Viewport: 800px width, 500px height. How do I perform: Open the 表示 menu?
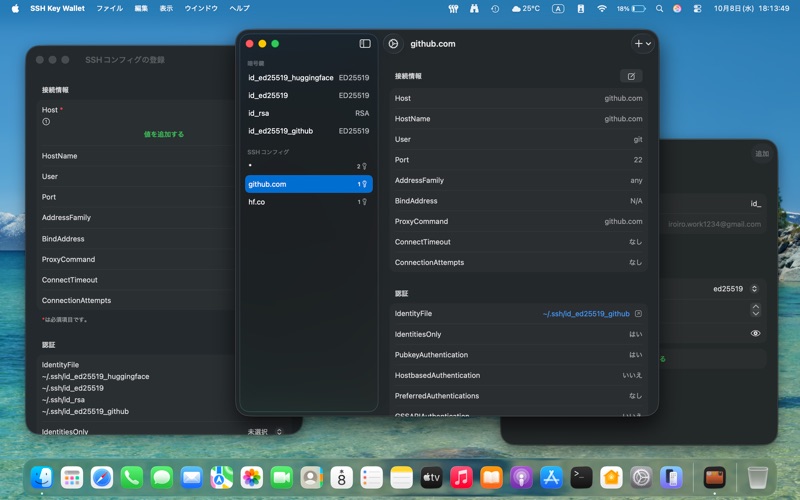click(166, 8)
